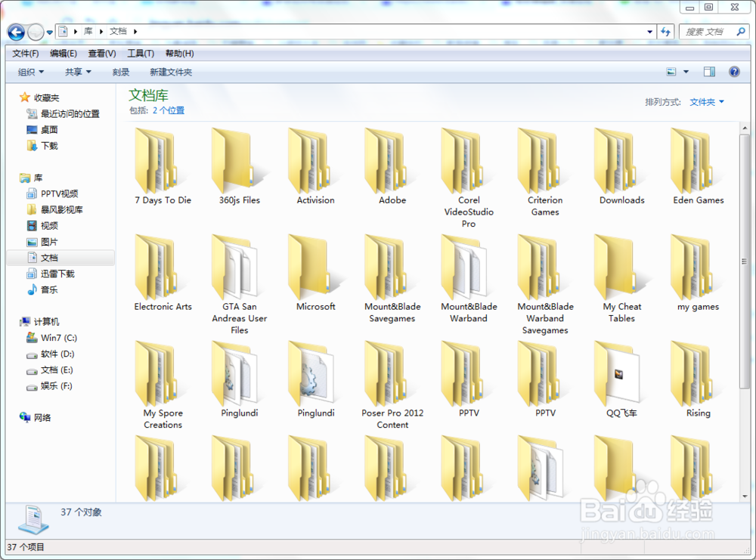Select 最近访问的位置 in sidebar
The height and width of the screenshot is (560, 756).
64,113
